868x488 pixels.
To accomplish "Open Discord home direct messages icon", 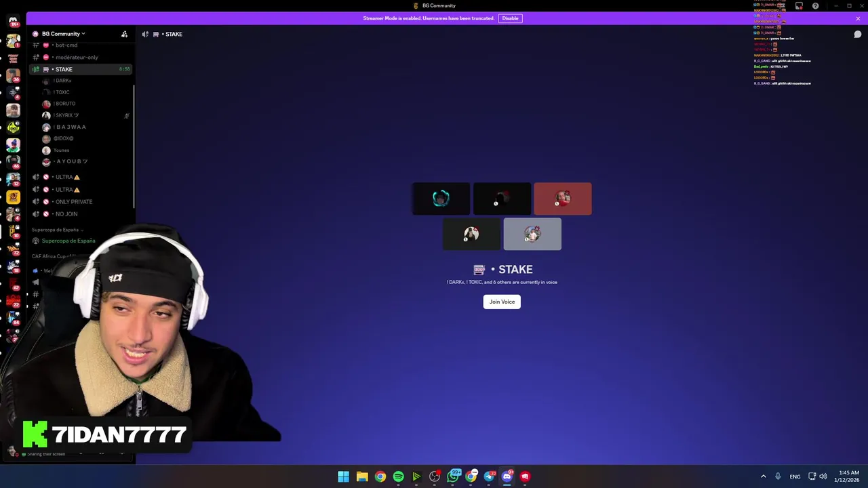I will [13, 22].
